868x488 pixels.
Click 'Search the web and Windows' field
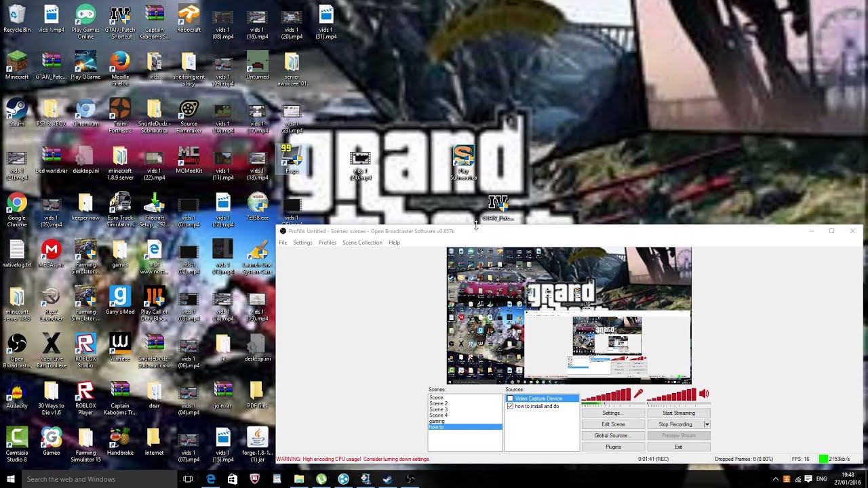[99, 479]
